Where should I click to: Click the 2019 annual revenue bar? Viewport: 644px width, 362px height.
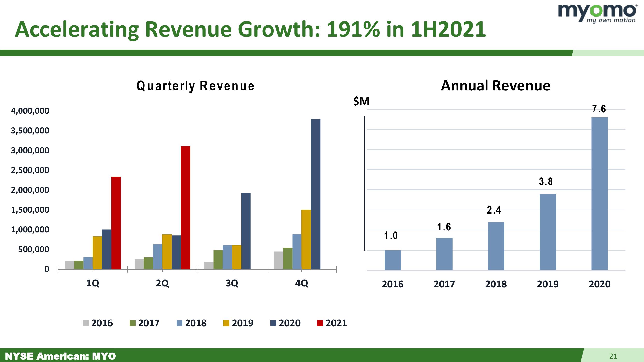click(x=548, y=232)
